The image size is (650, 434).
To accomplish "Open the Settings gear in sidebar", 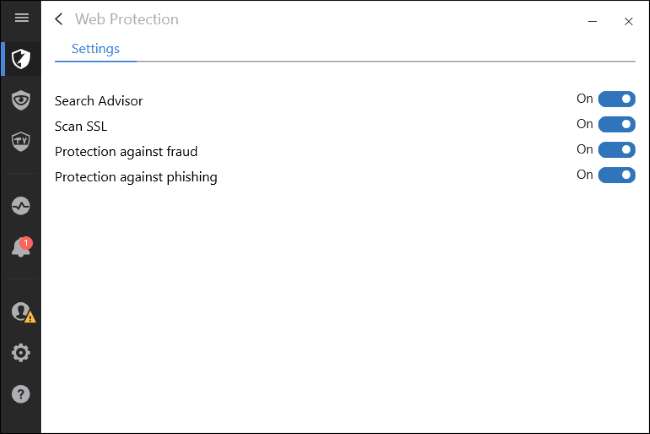I will point(21,353).
